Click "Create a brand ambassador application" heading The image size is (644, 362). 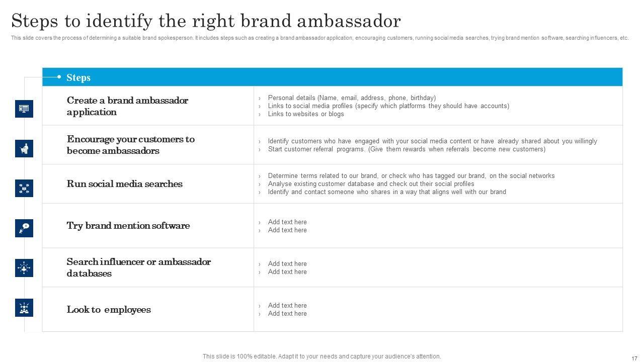point(127,106)
